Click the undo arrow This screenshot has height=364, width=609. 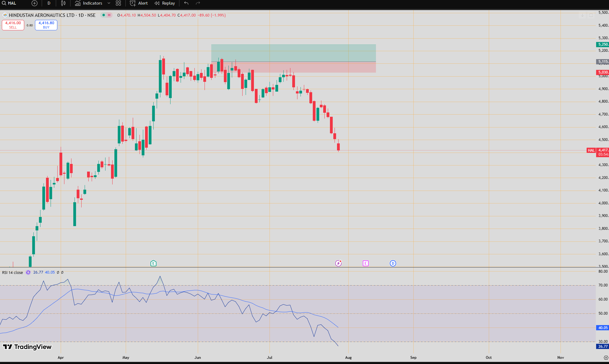click(186, 3)
